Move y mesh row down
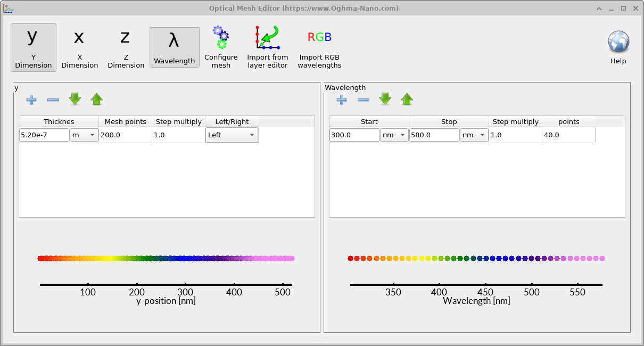644x346 pixels. [75, 100]
